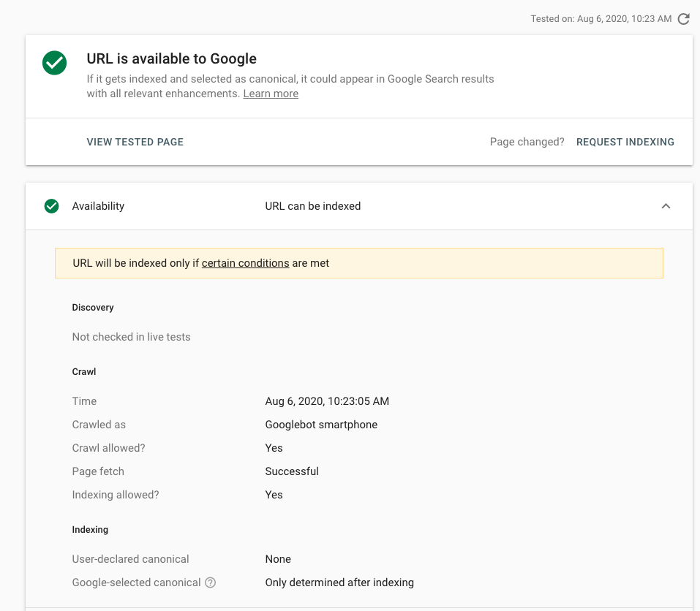Click the Availability section status checkmark icon
This screenshot has height=611, width=700.
(51, 206)
